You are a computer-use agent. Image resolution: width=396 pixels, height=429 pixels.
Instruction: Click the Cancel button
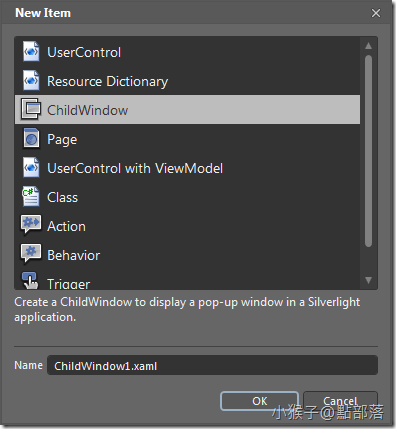340,401
